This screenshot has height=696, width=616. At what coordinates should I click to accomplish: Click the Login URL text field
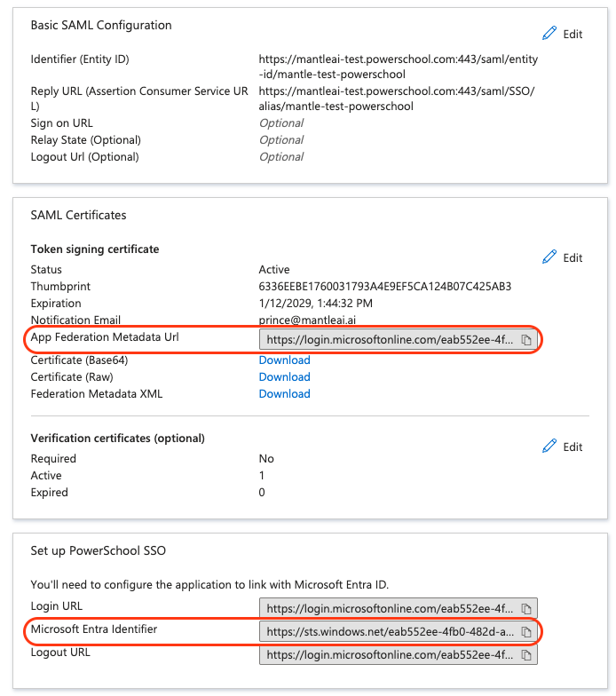coord(387,609)
